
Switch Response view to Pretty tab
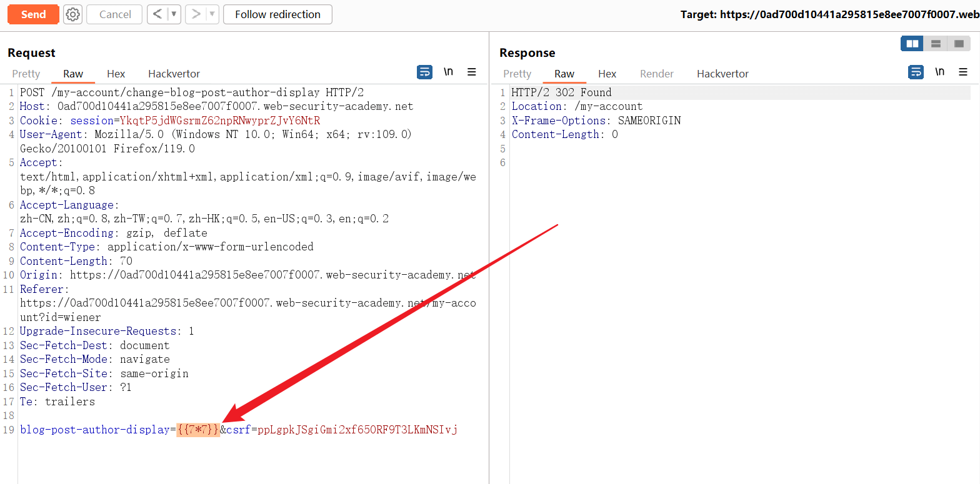[x=517, y=74]
